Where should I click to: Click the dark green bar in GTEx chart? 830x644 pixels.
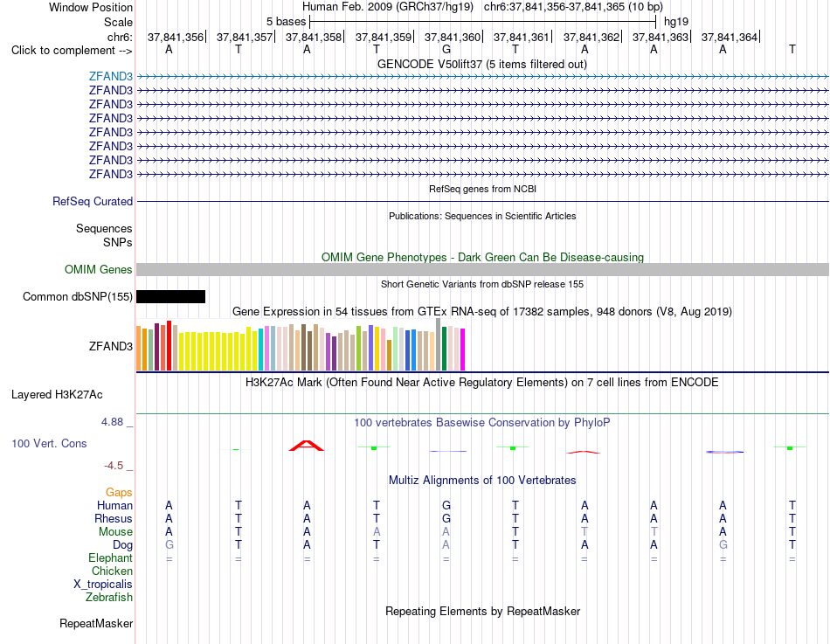(x=444, y=349)
